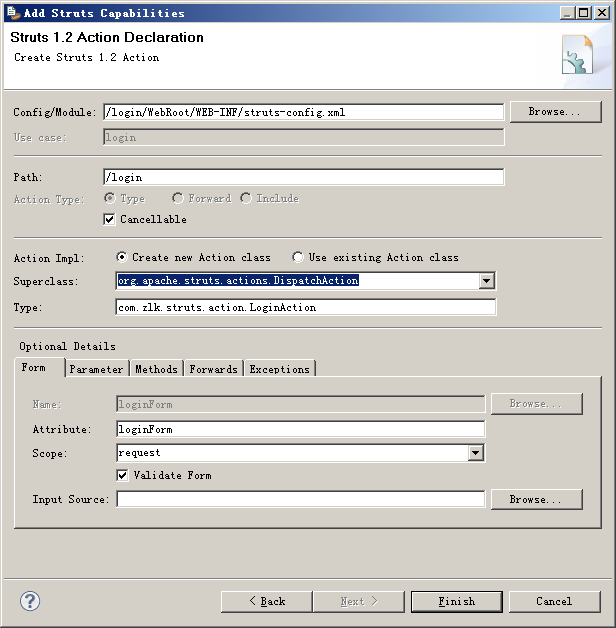
Task: Close the dialog with X button
Action: 602,13
